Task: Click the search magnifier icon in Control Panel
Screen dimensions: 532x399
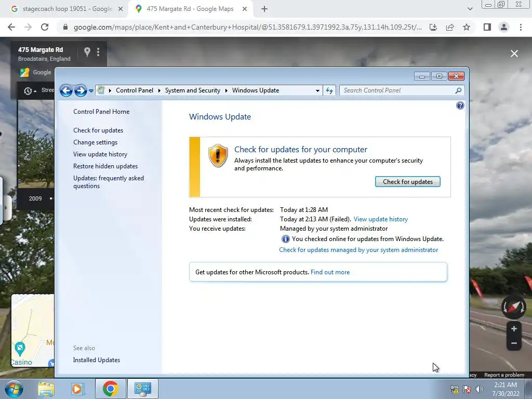Action: [x=458, y=90]
